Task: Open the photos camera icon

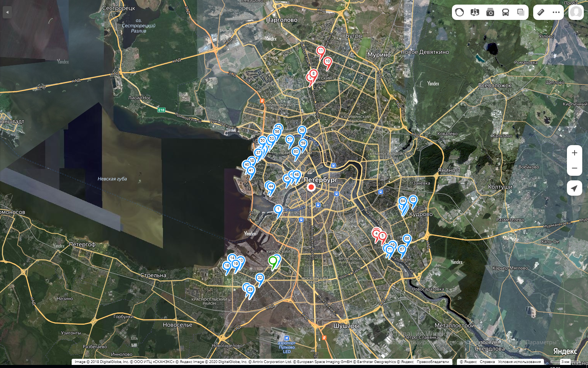Action: [x=490, y=12]
